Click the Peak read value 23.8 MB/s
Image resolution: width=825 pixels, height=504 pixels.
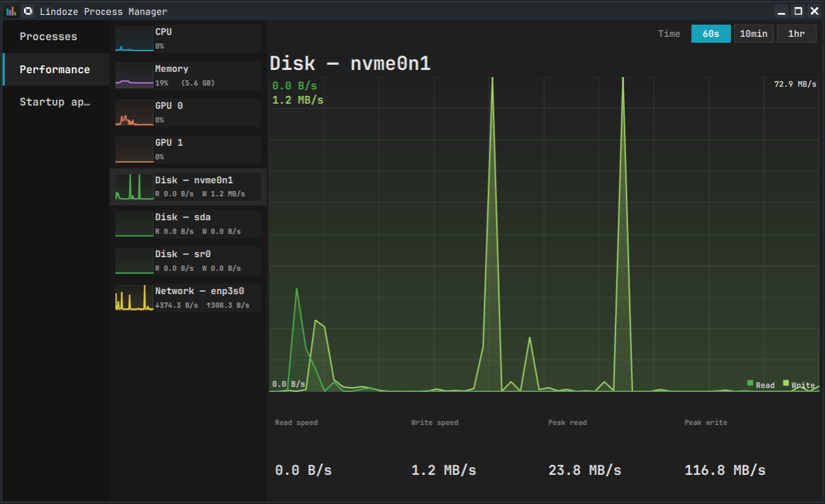coord(585,470)
